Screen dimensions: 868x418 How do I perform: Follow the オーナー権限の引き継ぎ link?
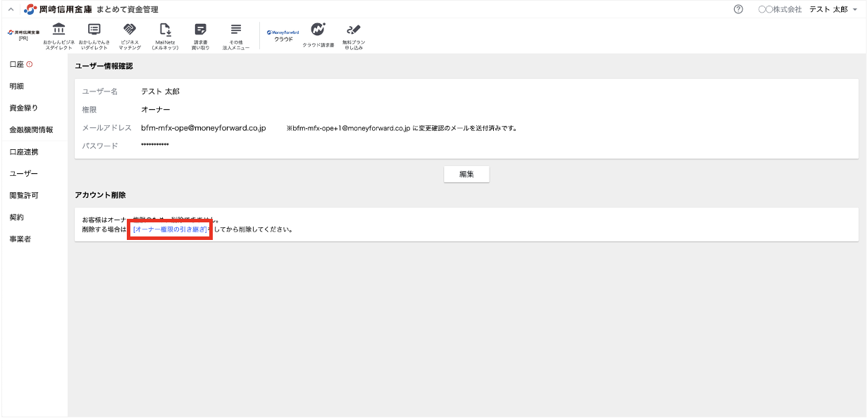[x=170, y=229]
